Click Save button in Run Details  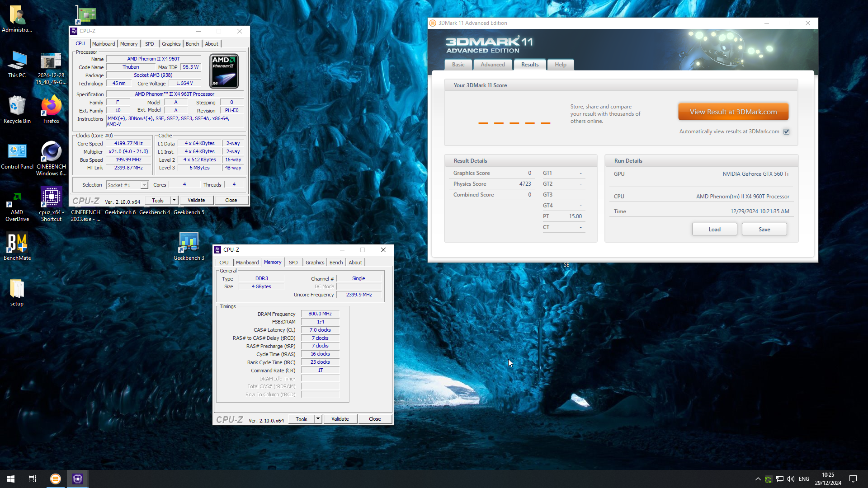(764, 230)
